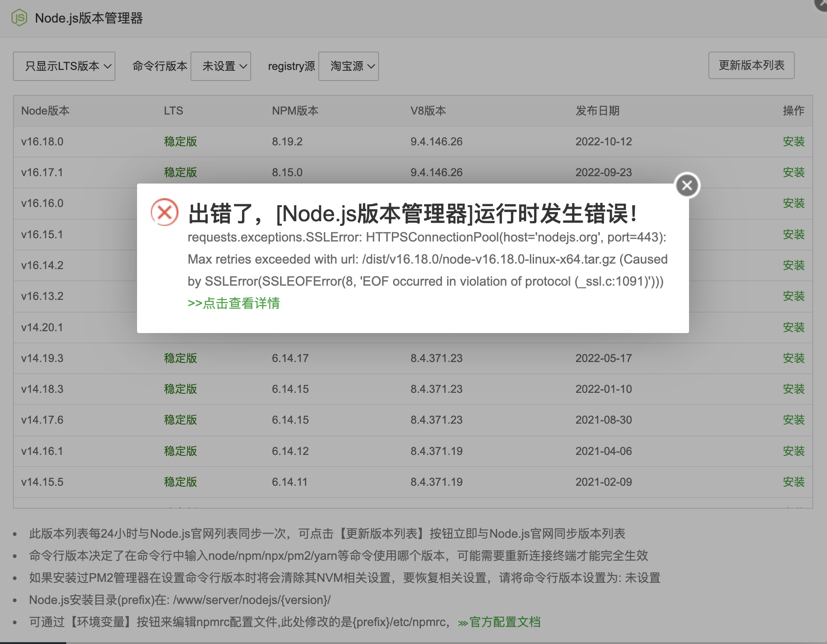The height and width of the screenshot is (644, 827).
Task: Click the V8版本 column header
Action: tap(428, 111)
